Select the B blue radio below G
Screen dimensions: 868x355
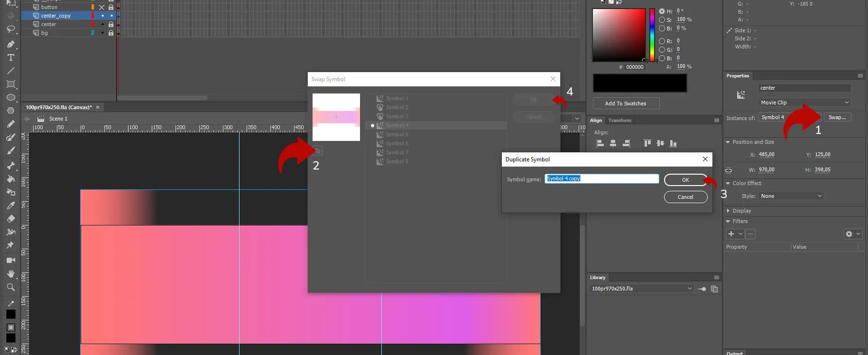pos(662,58)
